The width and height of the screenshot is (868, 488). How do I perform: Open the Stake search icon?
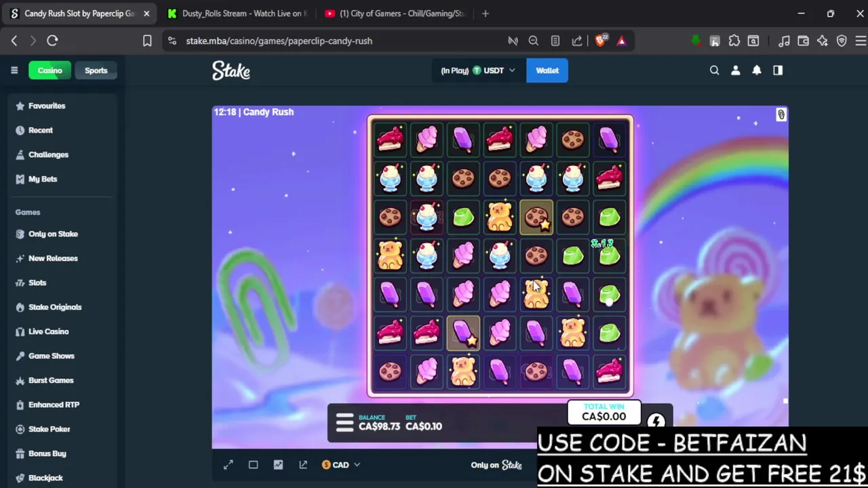tap(714, 70)
